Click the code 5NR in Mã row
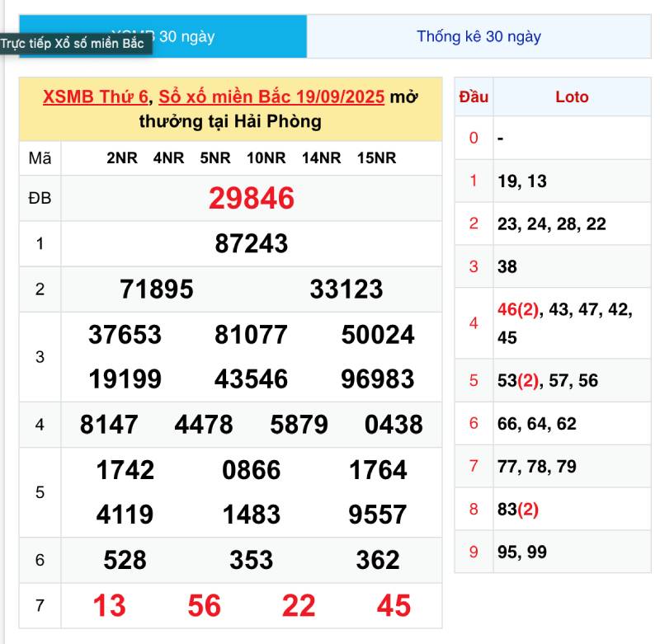Image resolution: width=660 pixels, height=644 pixels. [215, 158]
